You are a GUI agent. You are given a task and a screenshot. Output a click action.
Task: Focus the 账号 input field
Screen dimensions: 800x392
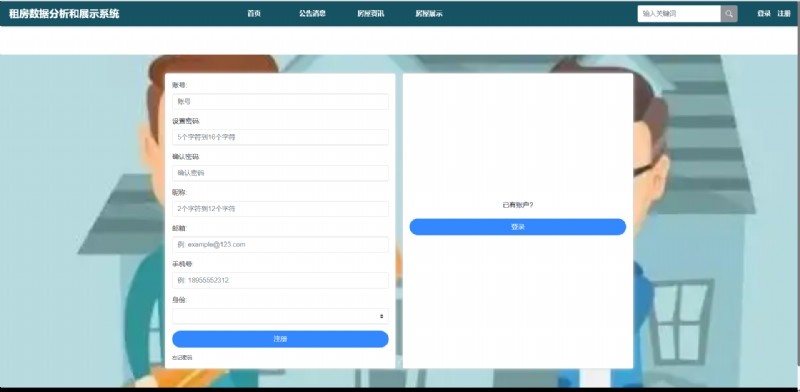280,102
